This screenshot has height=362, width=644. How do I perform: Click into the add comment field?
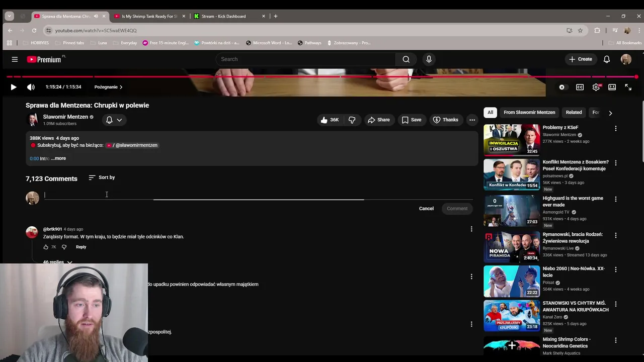(258, 195)
